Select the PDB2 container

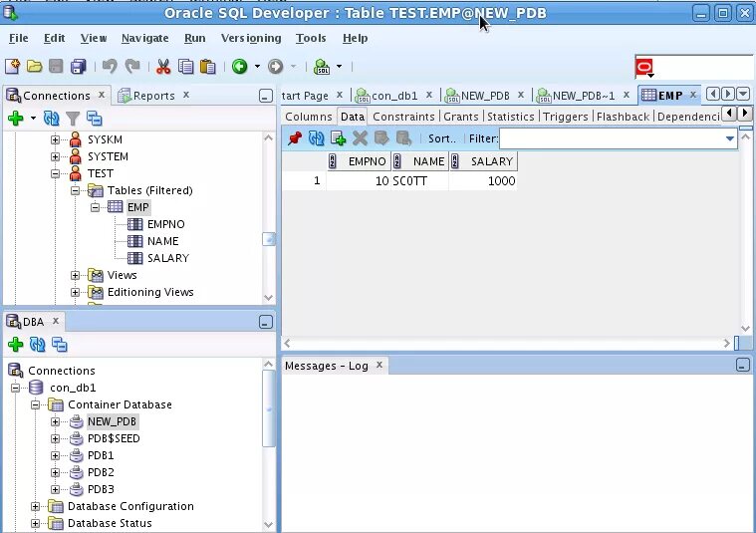tap(101, 472)
